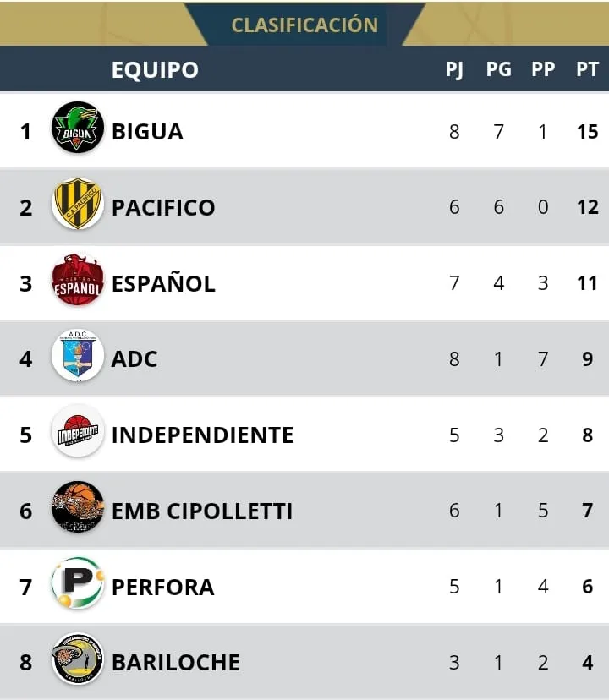The height and width of the screenshot is (700, 609).
Task: Sort by the PJ column header
Action: coord(454,69)
